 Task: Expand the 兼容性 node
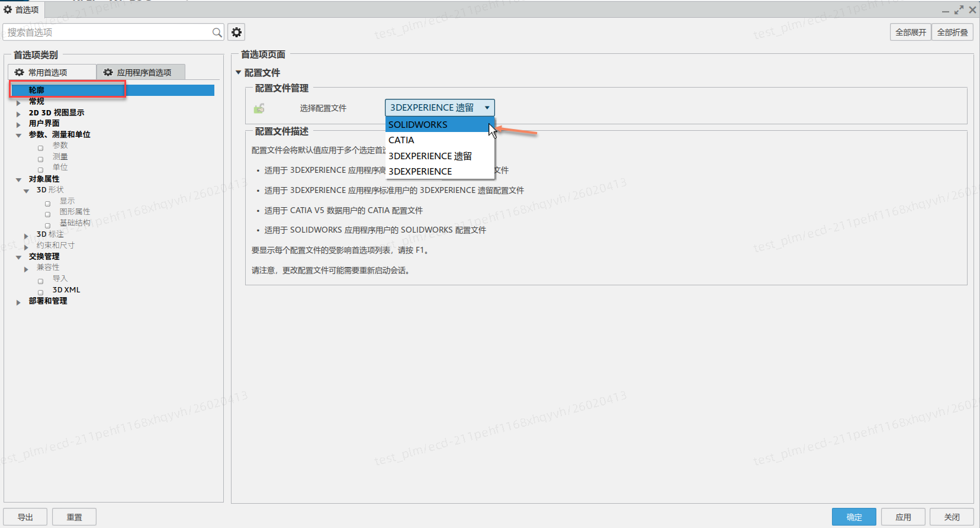pyautogui.click(x=26, y=269)
